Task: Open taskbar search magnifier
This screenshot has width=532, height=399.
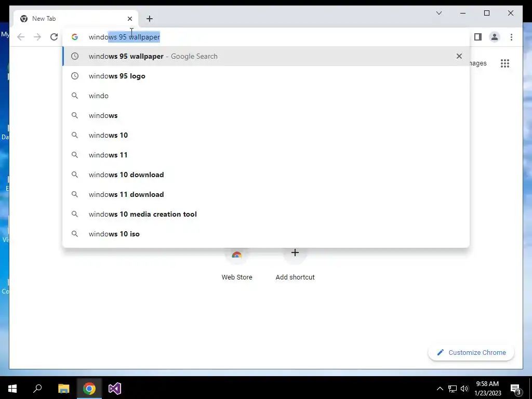Action: 37,388
